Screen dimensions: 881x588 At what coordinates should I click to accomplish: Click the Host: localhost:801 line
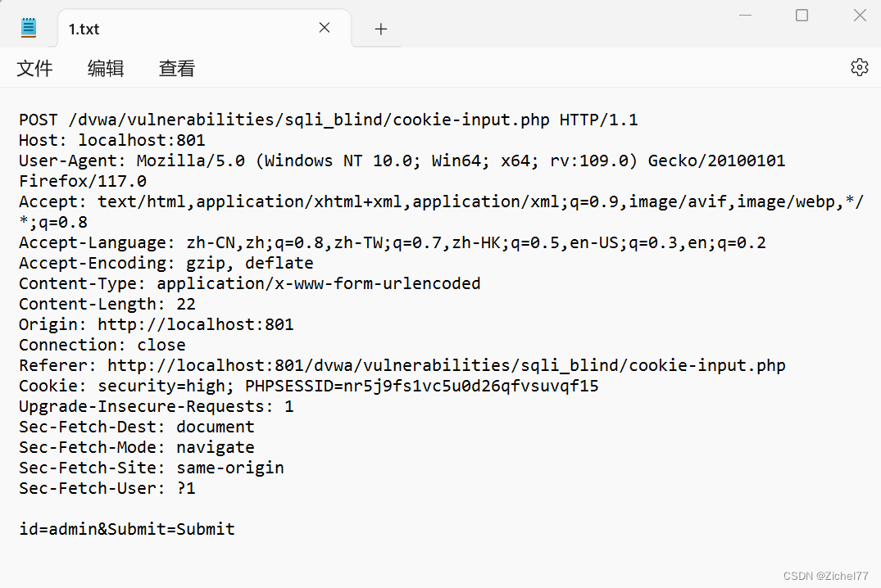pos(111,139)
